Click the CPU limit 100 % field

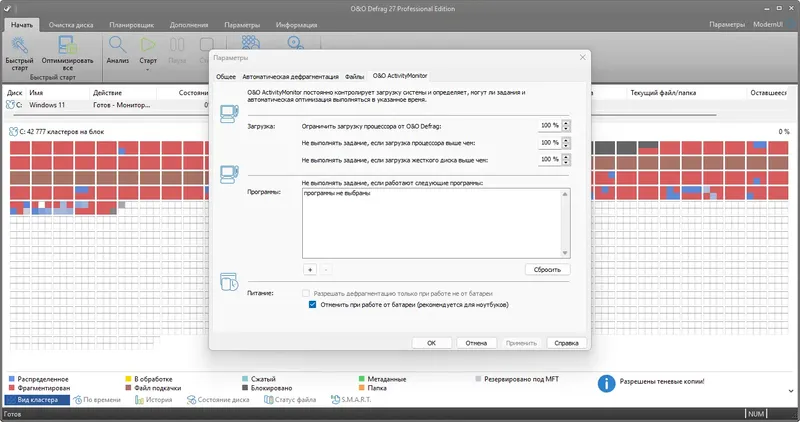550,126
